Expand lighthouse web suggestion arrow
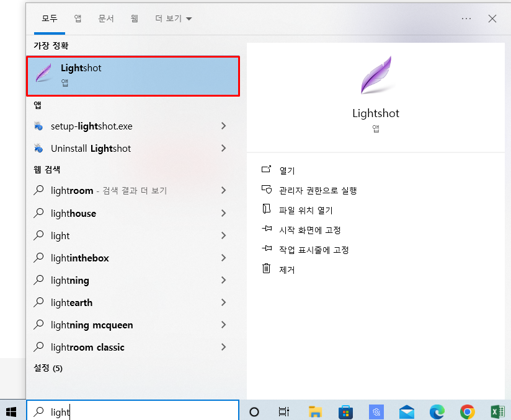The height and width of the screenshot is (420, 511). 223,213
